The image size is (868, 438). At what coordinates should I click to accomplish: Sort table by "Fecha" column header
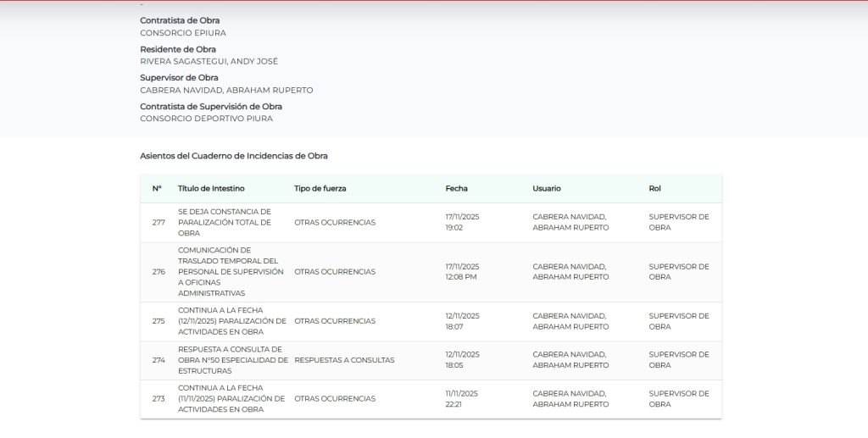[456, 188]
